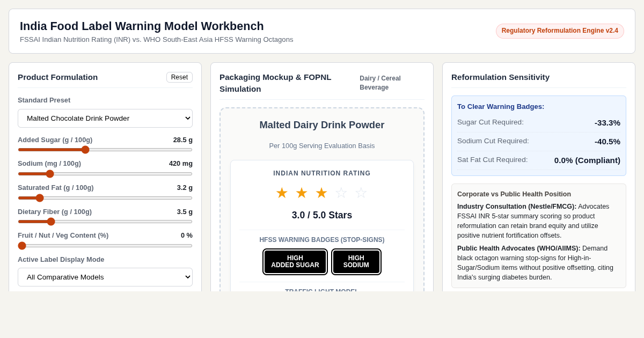The image size is (644, 338).
Task: Click the fifth empty rating star
Action: pos(361,193)
